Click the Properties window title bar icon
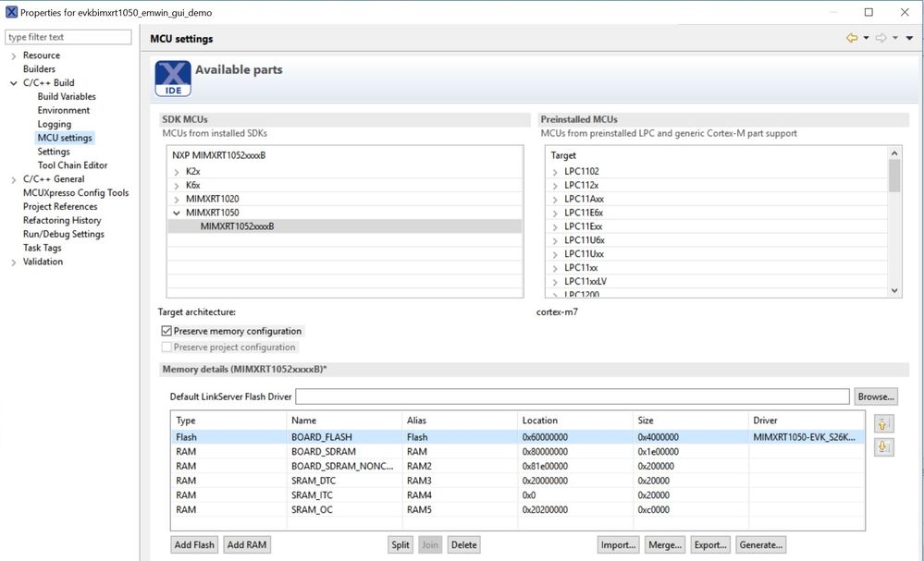The image size is (924, 561). pyautogui.click(x=11, y=12)
